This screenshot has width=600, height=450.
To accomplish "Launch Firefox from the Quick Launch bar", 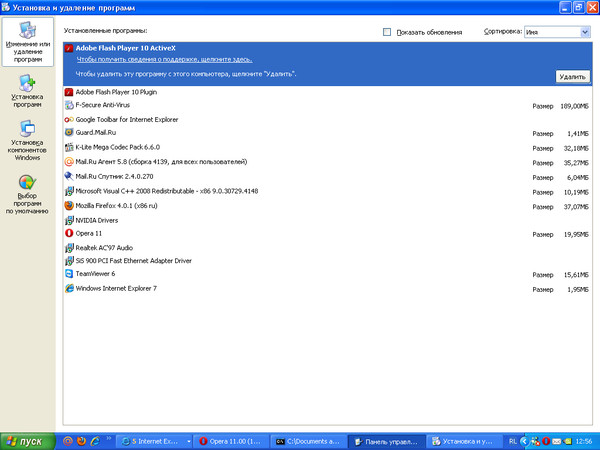I will pyautogui.click(x=81, y=441).
